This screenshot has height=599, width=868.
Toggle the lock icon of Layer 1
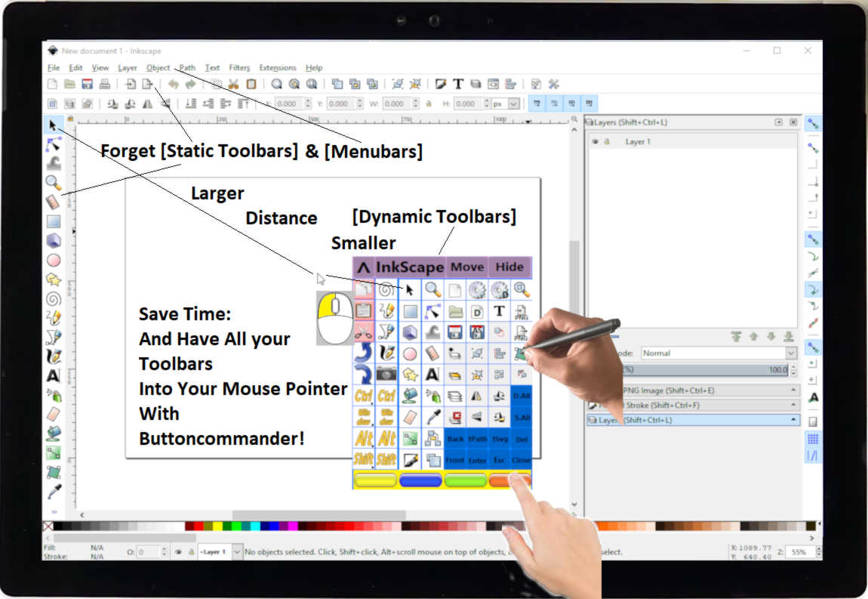point(607,142)
